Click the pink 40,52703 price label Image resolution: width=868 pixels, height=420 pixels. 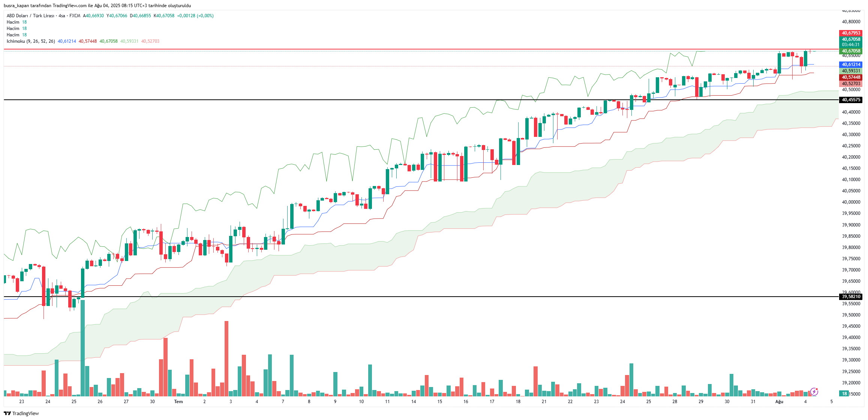point(851,84)
